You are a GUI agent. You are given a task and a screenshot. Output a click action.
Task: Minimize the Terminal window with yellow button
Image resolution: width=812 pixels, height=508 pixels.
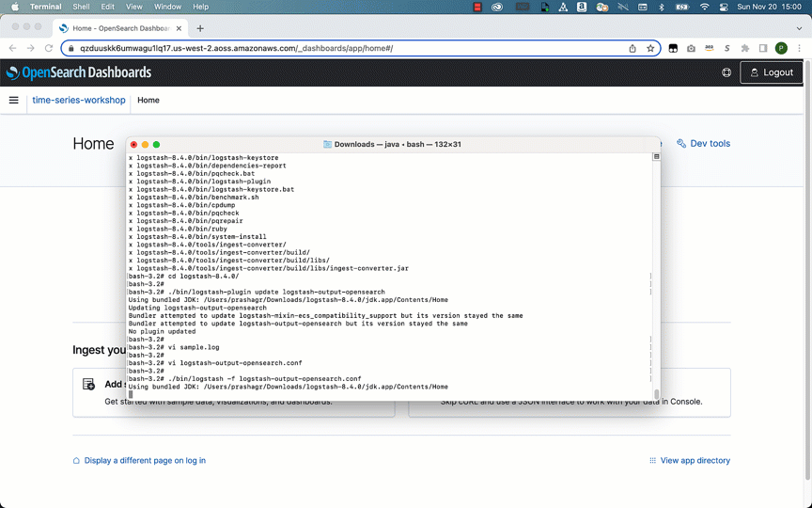(x=145, y=145)
